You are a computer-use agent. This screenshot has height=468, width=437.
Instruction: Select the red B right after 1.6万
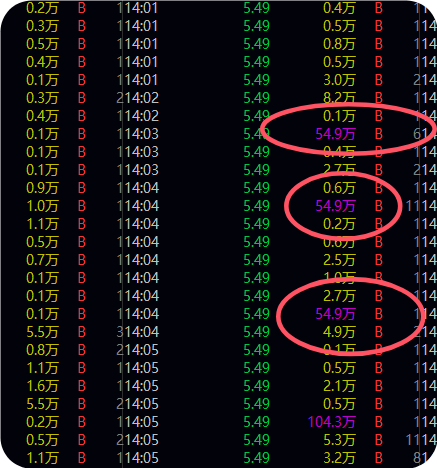pos(82,386)
